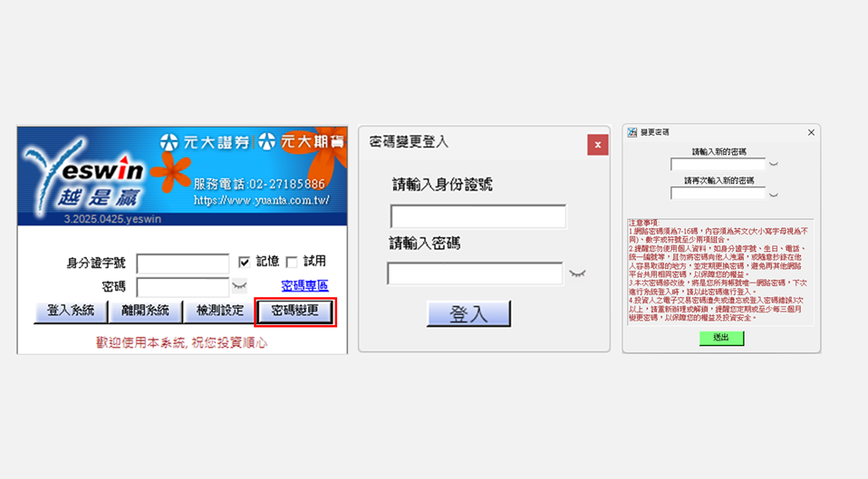
Task: Focus the 身分證字號 input field
Action: (183, 263)
